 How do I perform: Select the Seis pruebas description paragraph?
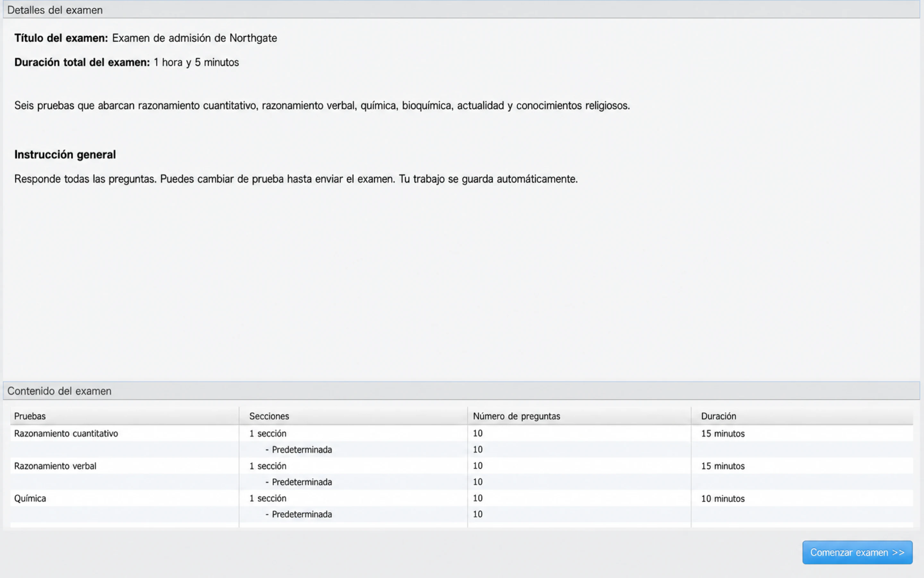(322, 106)
